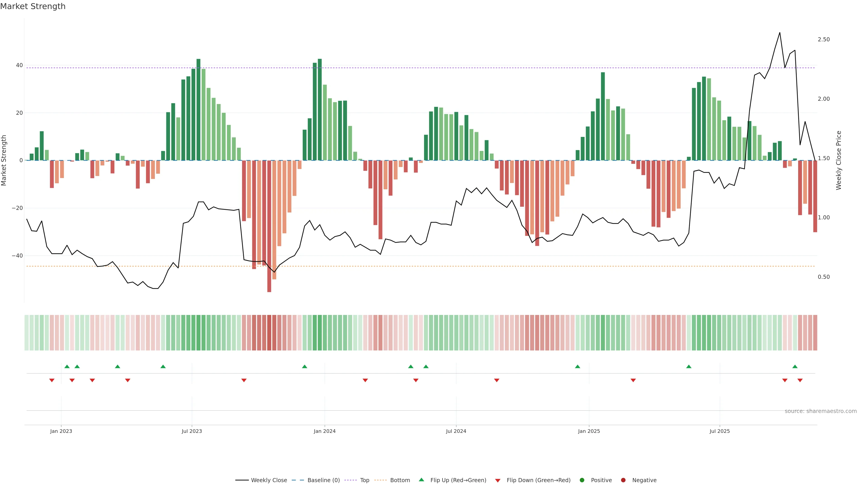The image size is (868, 488).
Task: Click the 2.50 price axis tick label
Action: click(823, 39)
